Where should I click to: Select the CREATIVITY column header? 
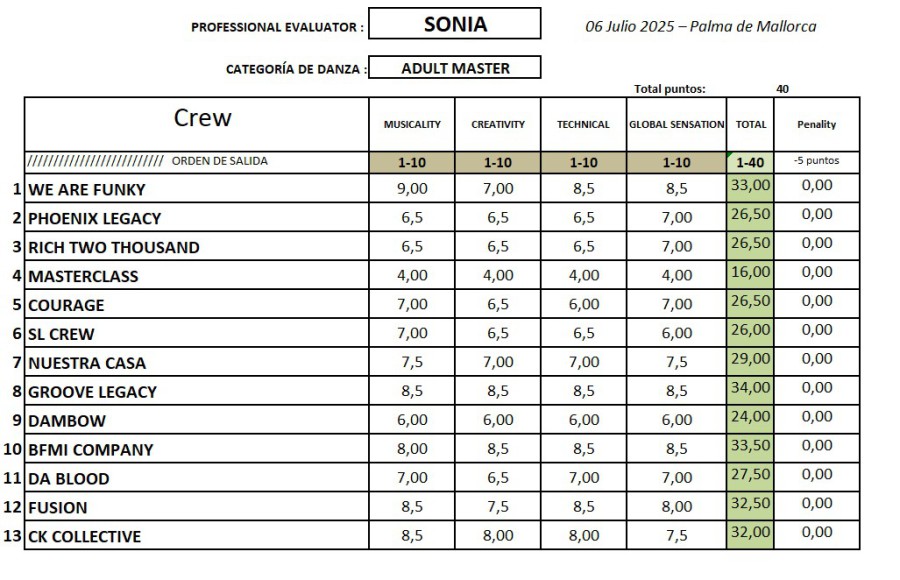(x=498, y=125)
